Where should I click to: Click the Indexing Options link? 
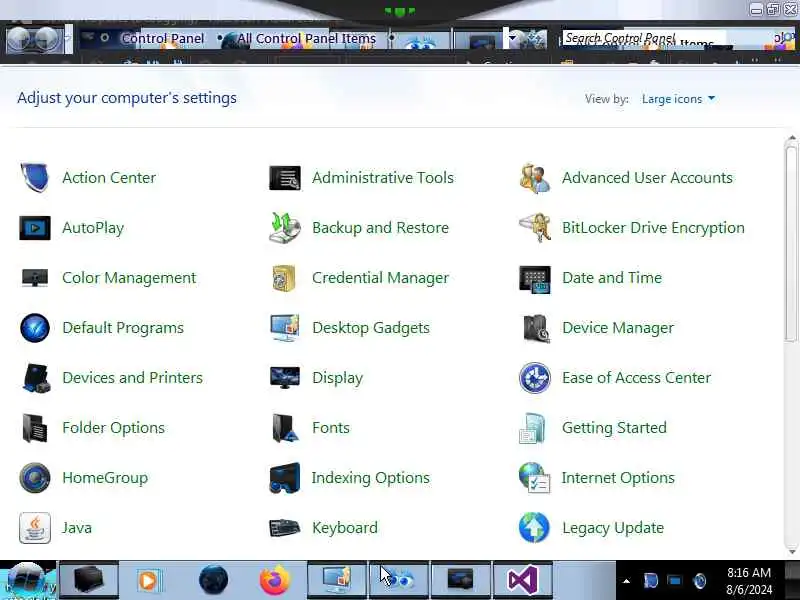(371, 478)
